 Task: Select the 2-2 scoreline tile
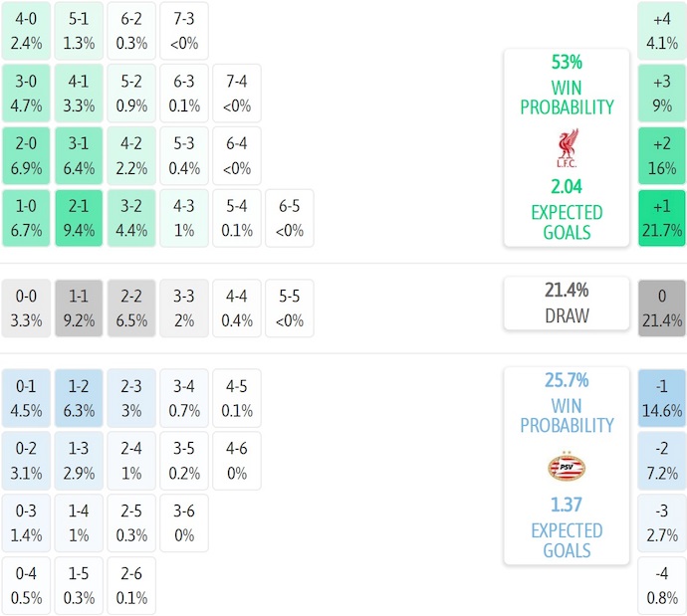[x=131, y=308]
